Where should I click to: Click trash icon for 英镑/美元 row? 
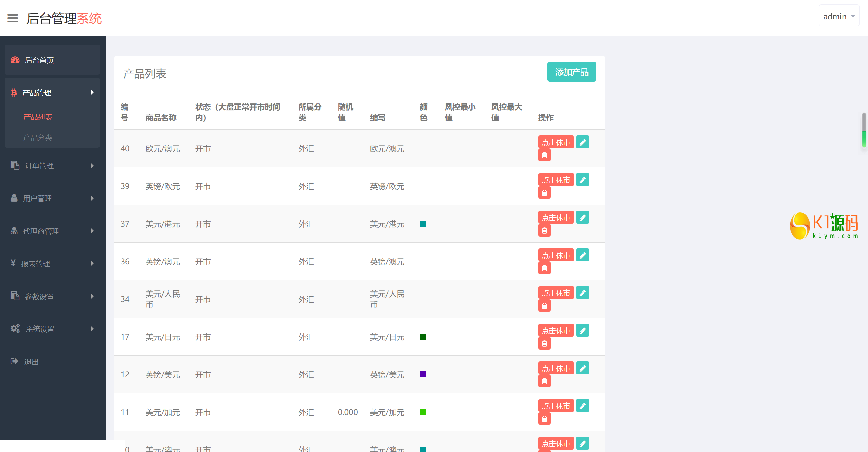pyautogui.click(x=544, y=381)
